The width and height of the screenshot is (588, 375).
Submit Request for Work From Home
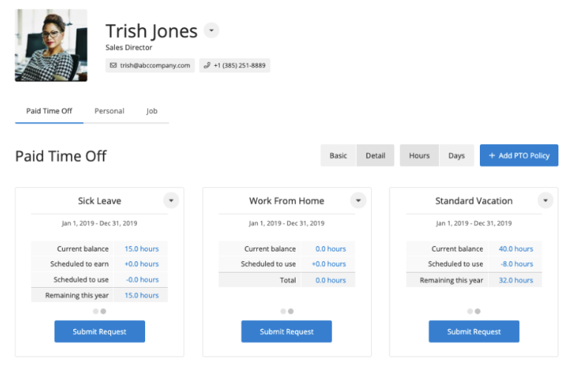pos(287,332)
